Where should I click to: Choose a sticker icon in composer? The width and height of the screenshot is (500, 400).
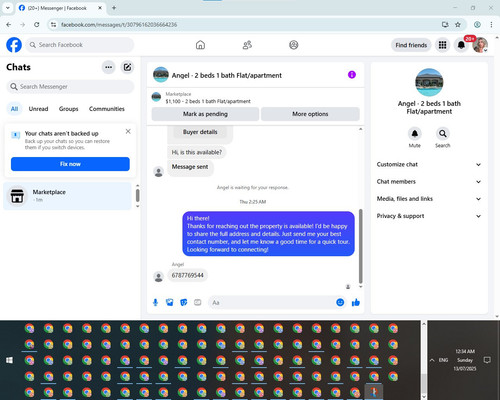(184, 302)
